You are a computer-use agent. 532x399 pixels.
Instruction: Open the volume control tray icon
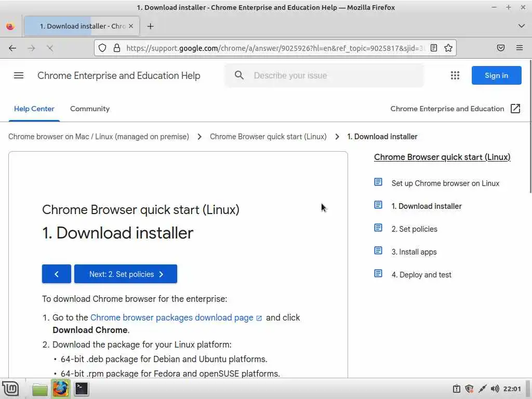[495, 389]
